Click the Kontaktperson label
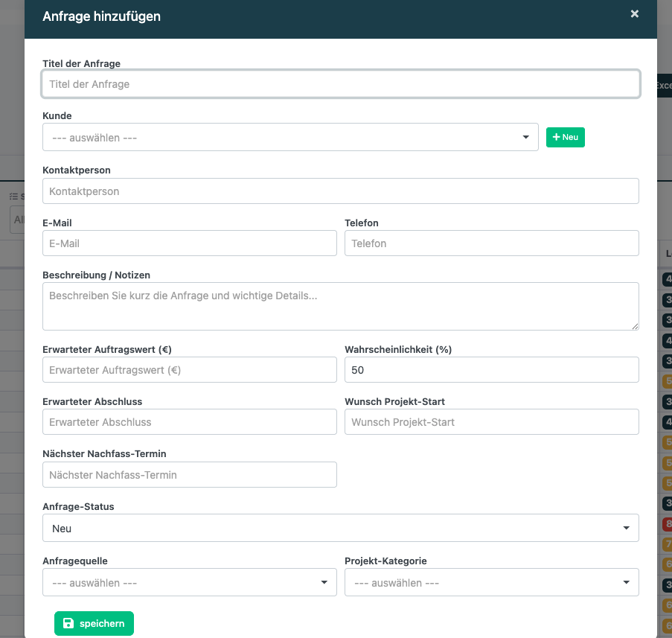This screenshot has height=638, width=672. tap(77, 170)
